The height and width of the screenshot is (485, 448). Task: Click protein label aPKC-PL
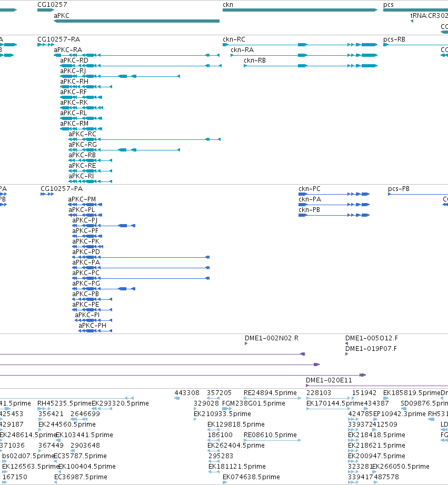point(82,210)
